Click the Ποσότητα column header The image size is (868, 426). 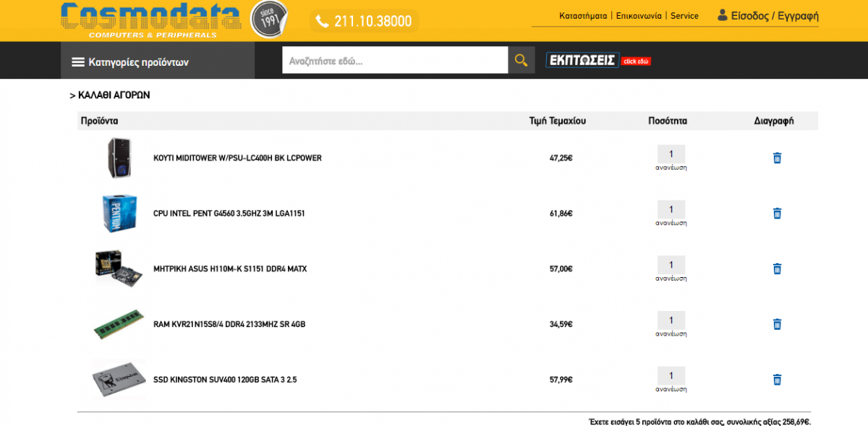[x=668, y=121]
